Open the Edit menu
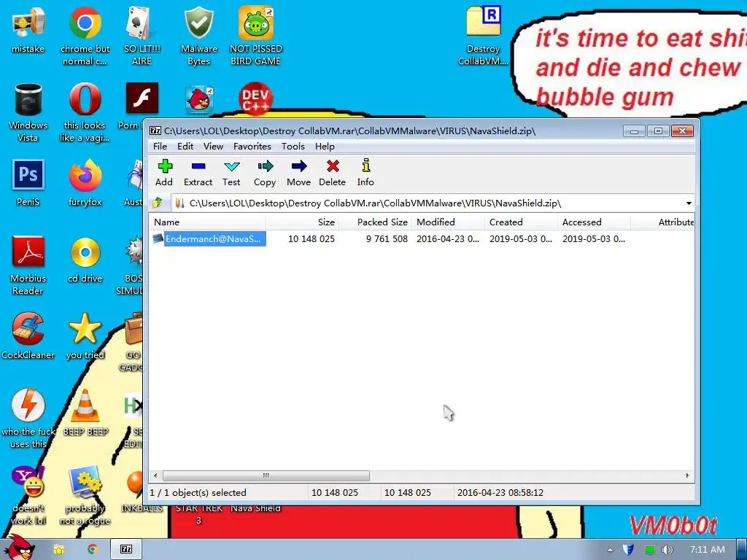Screen dimensions: 747x560 [185, 146]
